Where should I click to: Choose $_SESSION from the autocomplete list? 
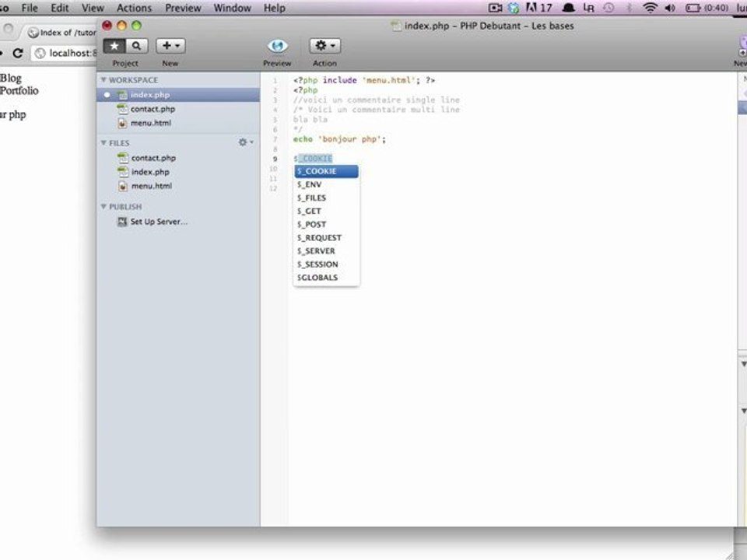click(x=326, y=264)
